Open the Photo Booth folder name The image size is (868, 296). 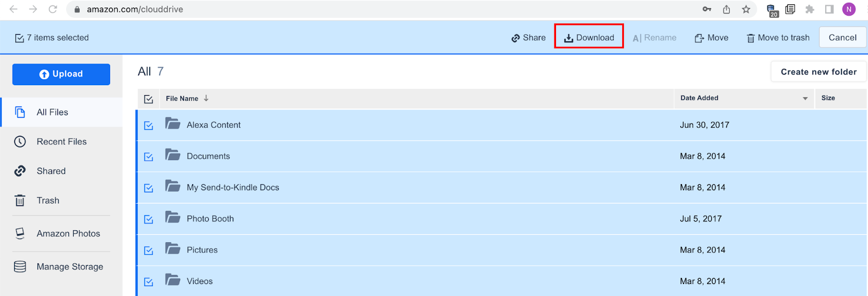pos(210,218)
